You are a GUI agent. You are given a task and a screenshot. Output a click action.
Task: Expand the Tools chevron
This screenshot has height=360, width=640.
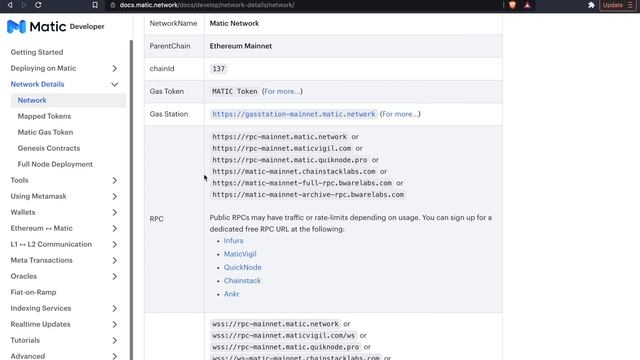click(x=115, y=180)
